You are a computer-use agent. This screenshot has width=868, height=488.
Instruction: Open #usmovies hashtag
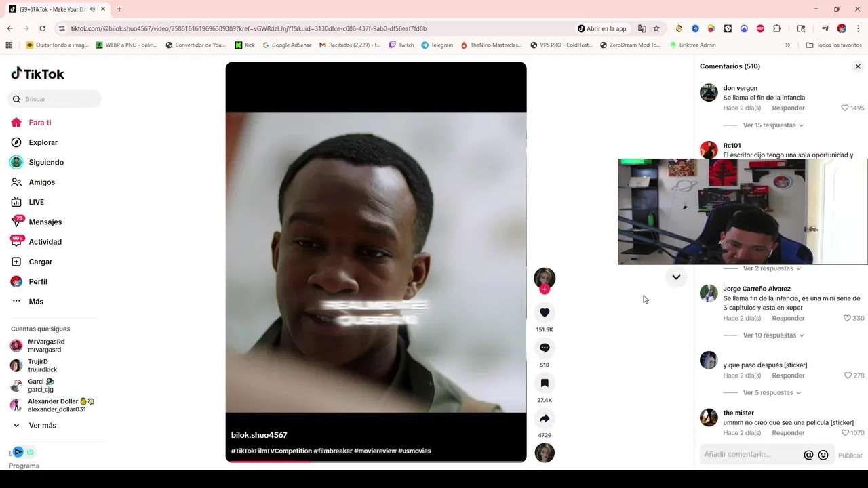[414, 451]
